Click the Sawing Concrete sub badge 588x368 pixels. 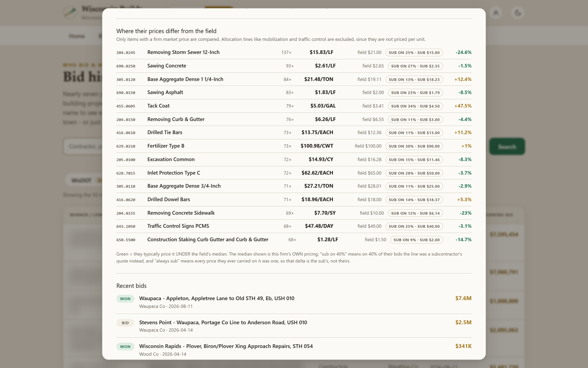(415, 66)
